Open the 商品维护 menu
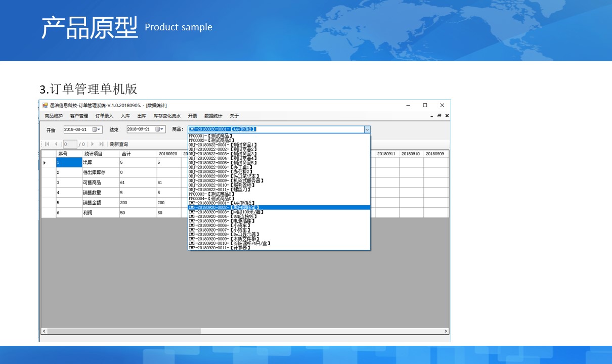 (54, 116)
